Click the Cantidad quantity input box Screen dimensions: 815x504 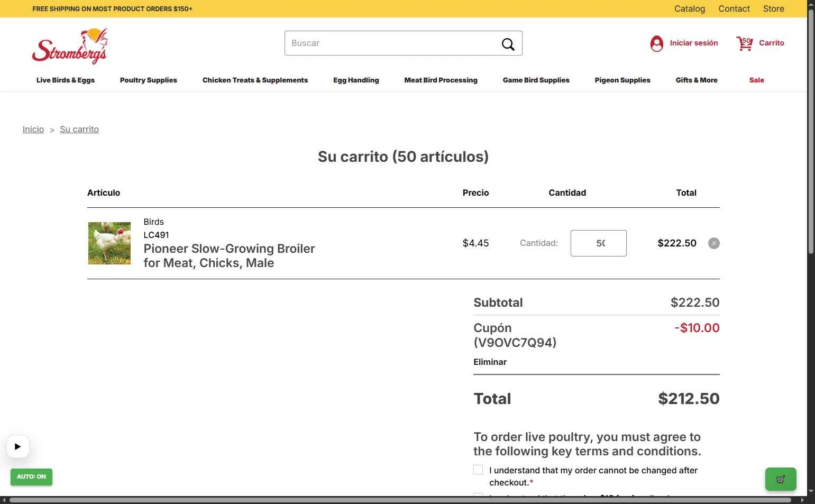[x=599, y=243]
